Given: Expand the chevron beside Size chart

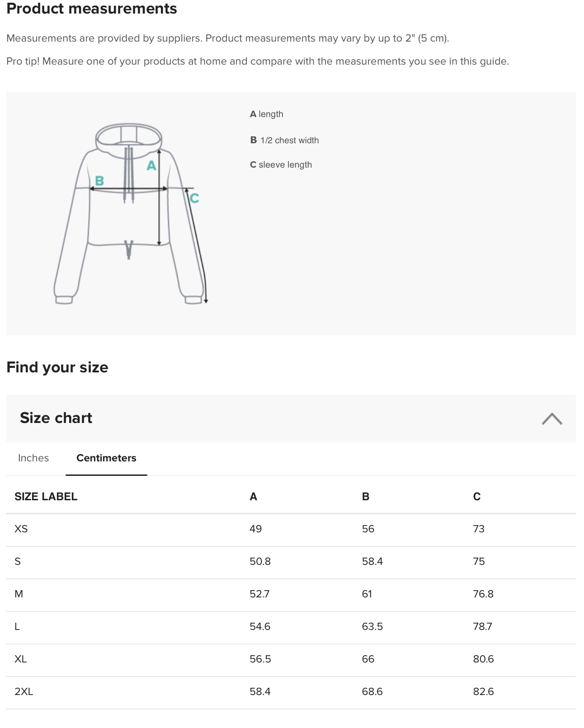Looking at the screenshot, I should pyautogui.click(x=552, y=419).
